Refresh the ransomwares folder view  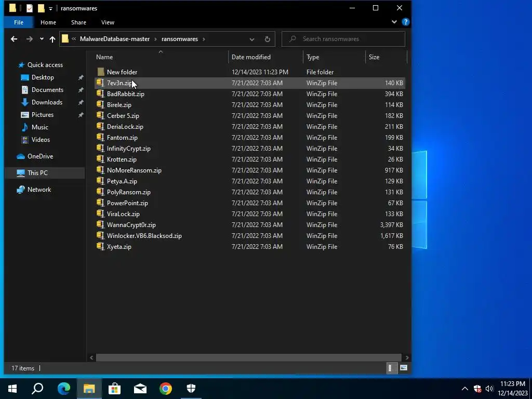268,39
